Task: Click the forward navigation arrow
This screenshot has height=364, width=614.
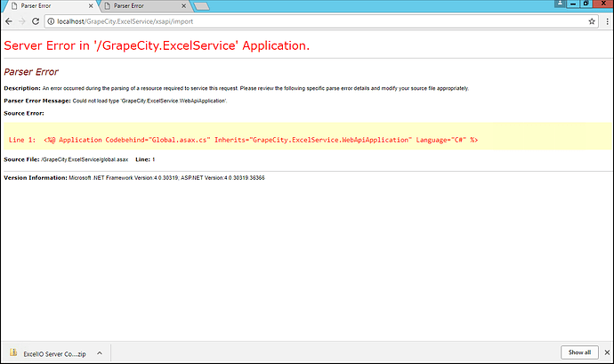Action: coord(20,21)
